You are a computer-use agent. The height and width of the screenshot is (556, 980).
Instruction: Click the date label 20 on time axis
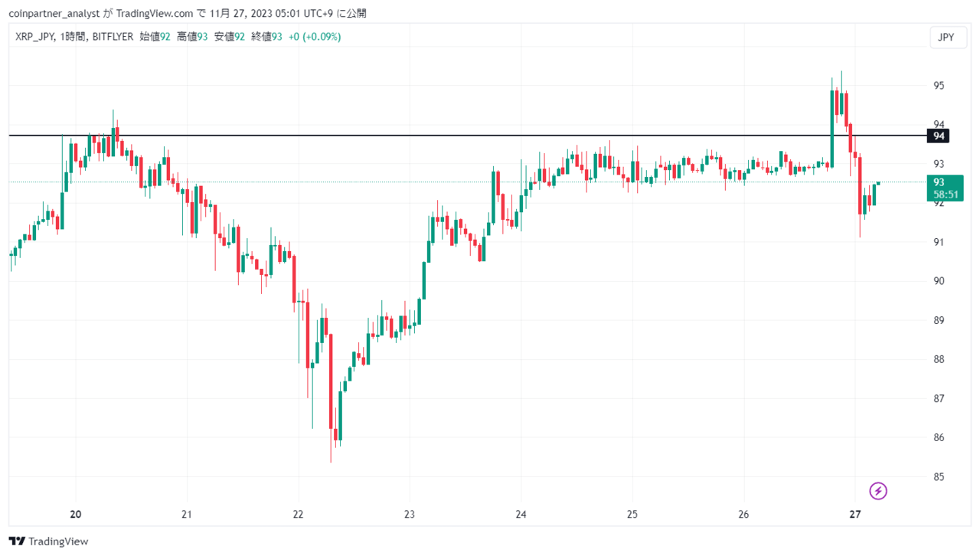point(75,514)
